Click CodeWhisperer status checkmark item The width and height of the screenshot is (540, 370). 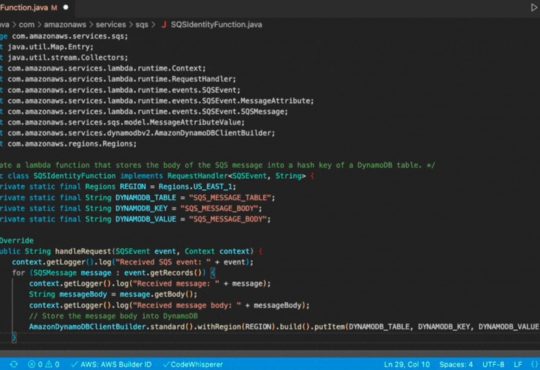(x=193, y=364)
